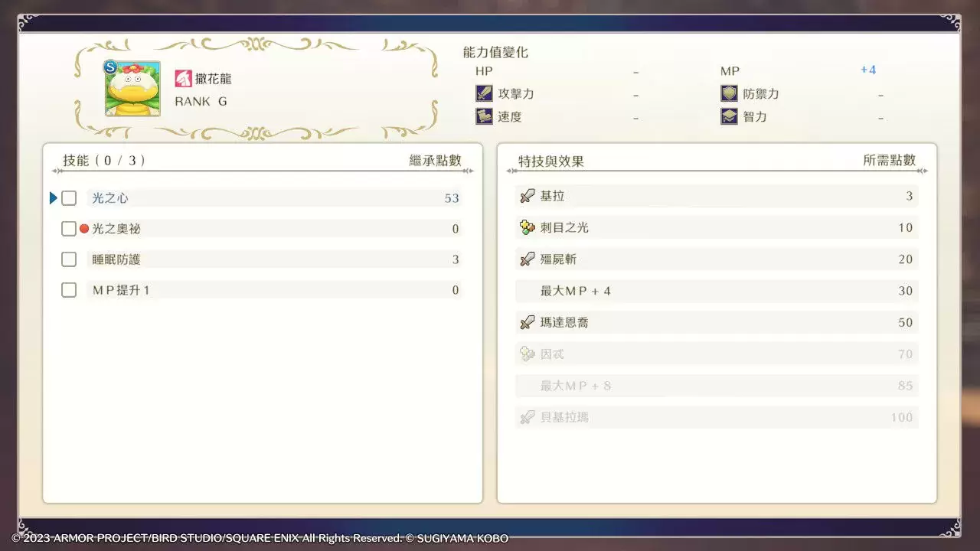Check the 光之奧祕 skill checkbox
The image size is (980, 551).
tap(69, 229)
